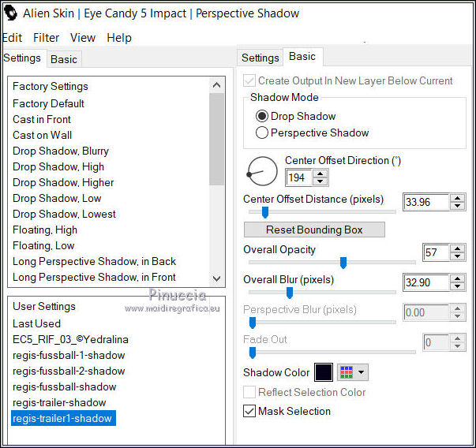Increase Overall Opacity with up arrow

[x=458, y=248]
